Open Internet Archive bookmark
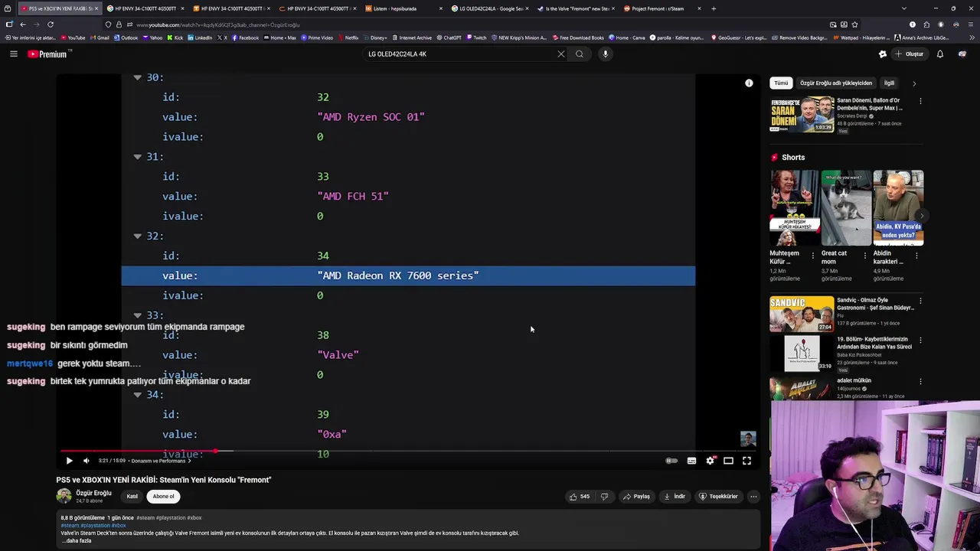The image size is (980, 551). point(412,37)
